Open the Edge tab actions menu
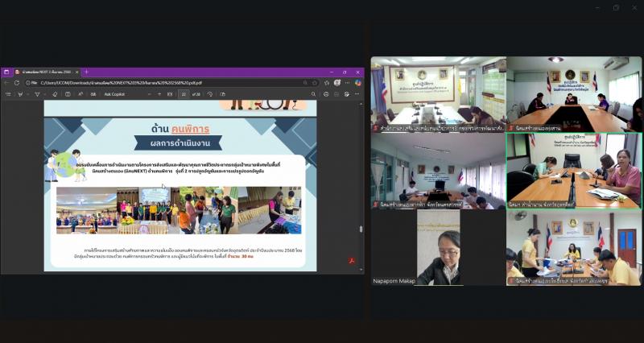644x343 pixels. pyautogui.click(x=6, y=72)
